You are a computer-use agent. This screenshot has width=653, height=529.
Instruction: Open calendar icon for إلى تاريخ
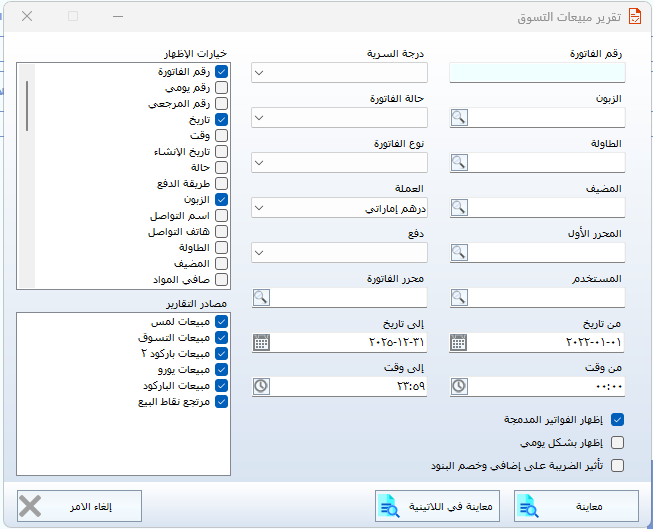(x=261, y=342)
